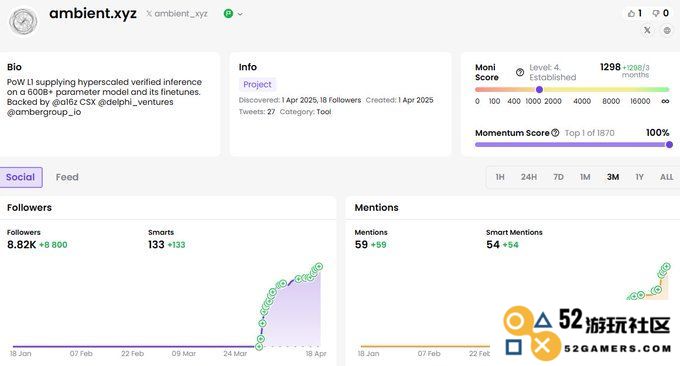
Task: Click the Project category tag
Action: click(x=257, y=85)
